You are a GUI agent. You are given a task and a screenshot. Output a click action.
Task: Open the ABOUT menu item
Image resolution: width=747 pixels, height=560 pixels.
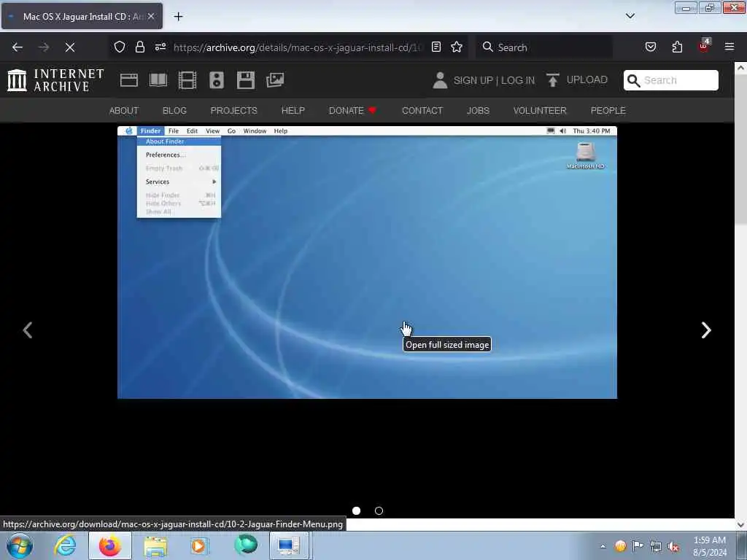pos(124,111)
